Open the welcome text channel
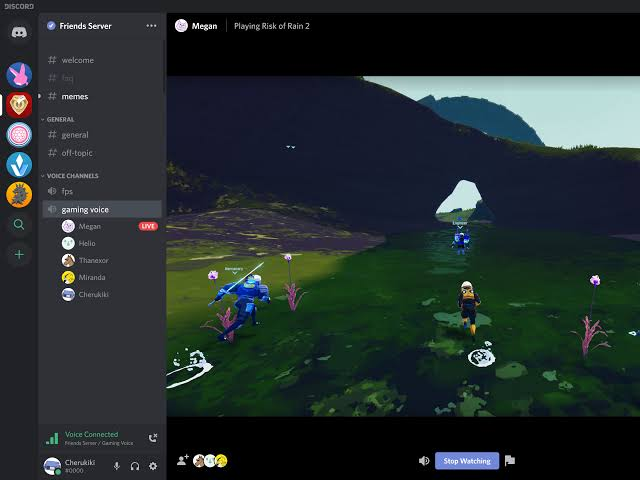Screen dimensions: 640x480 pyautogui.click(x=102, y=60)
